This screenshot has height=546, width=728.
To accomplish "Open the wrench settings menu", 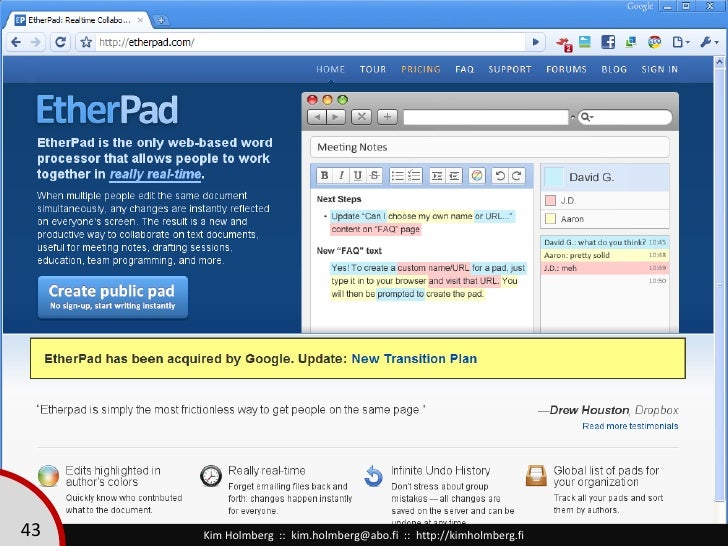I will point(709,42).
